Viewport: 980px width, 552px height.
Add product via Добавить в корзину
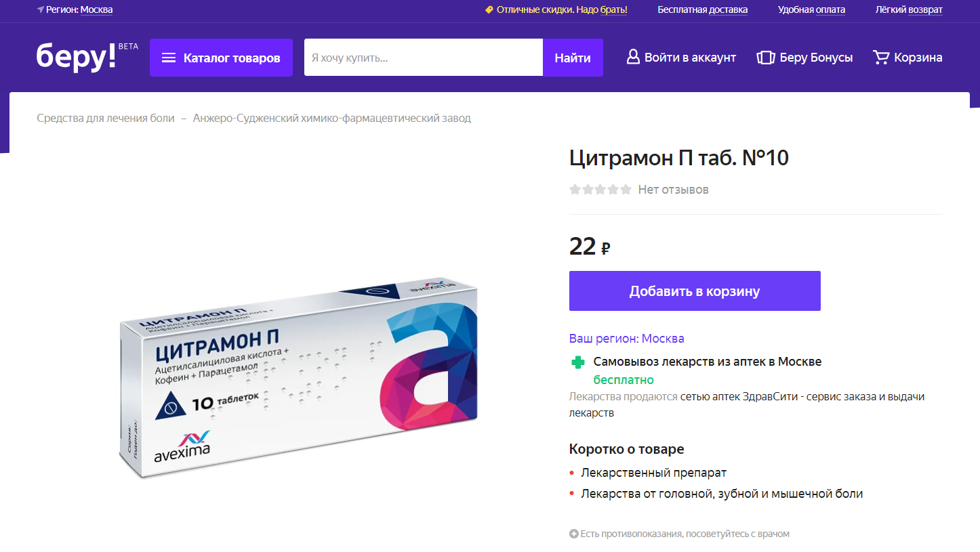(695, 291)
